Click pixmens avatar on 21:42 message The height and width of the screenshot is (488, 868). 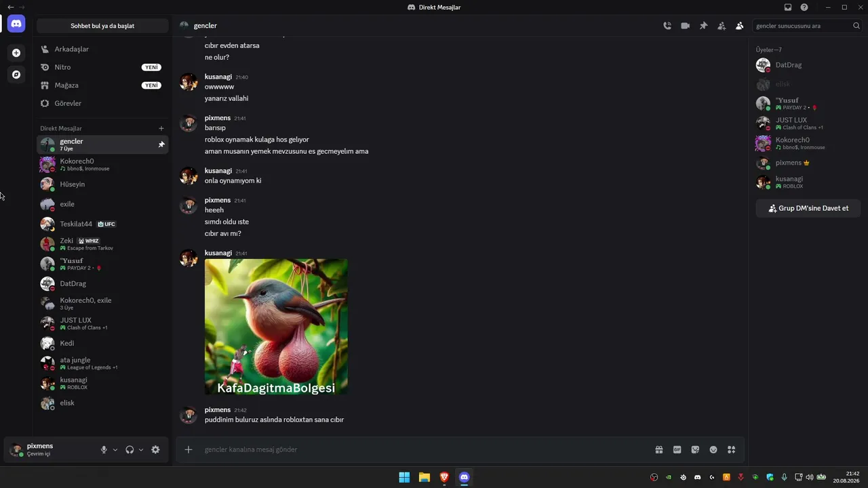coord(188,415)
